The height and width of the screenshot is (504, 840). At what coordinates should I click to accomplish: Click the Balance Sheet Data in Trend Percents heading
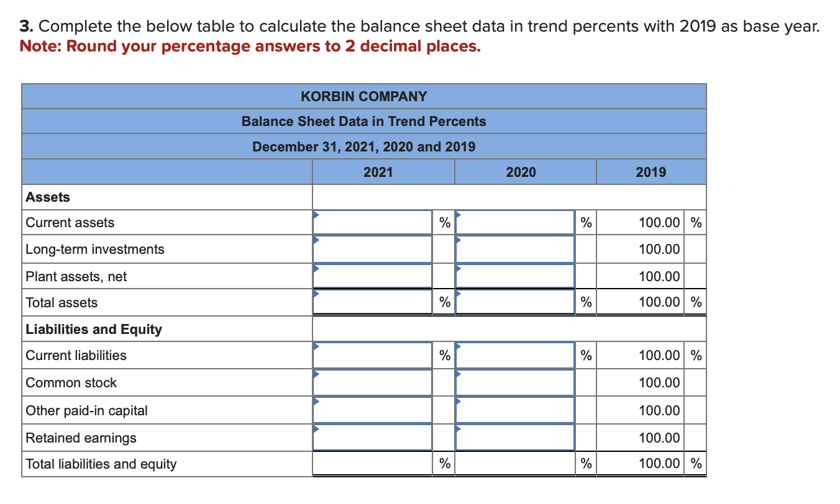click(x=364, y=121)
